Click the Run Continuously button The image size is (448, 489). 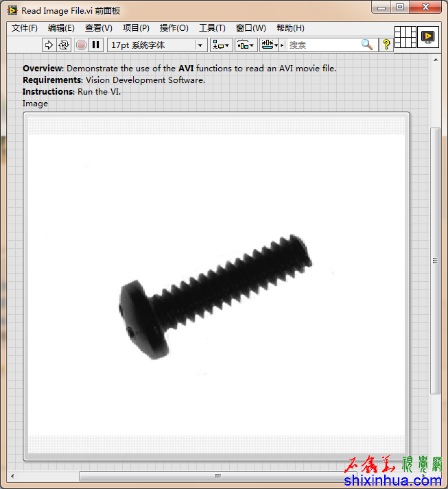pos(64,45)
